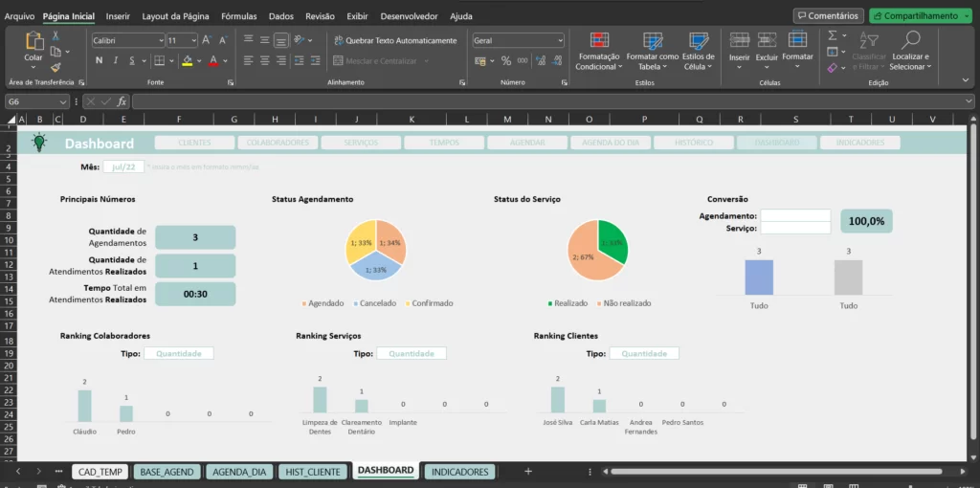This screenshot has height=488, width=980.
Task: Apply percent style format
Action: [506, 60]
